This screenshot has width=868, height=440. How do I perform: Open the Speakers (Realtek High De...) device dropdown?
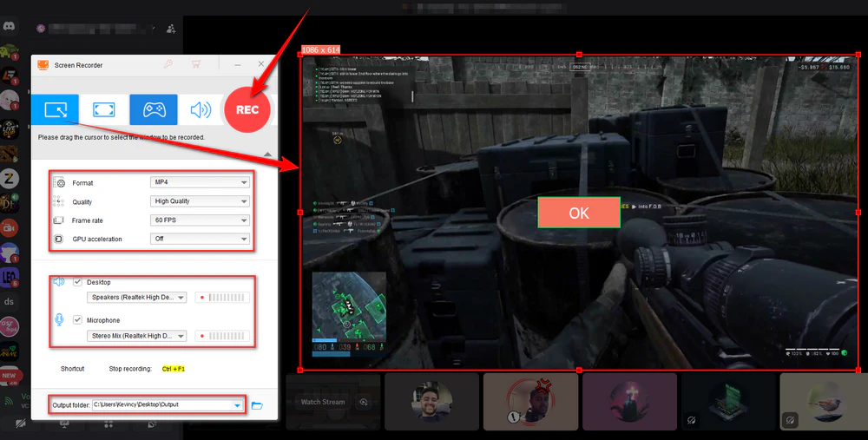tap(137, 297)
